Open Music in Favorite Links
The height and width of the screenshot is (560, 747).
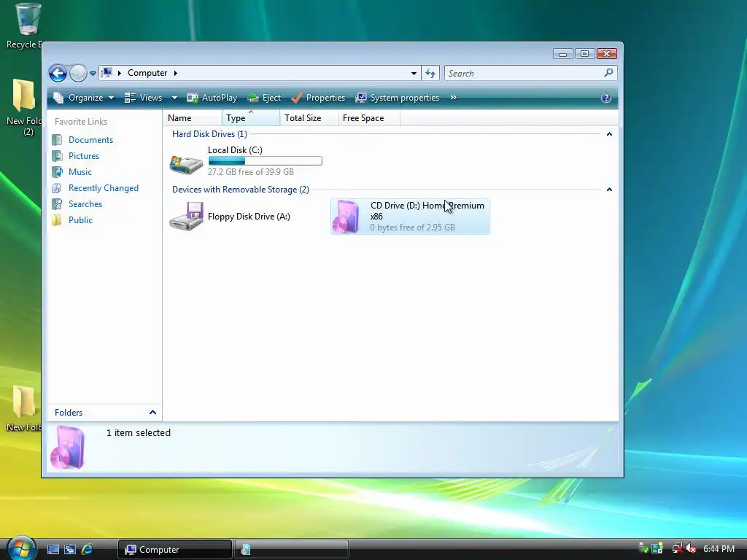80,172
